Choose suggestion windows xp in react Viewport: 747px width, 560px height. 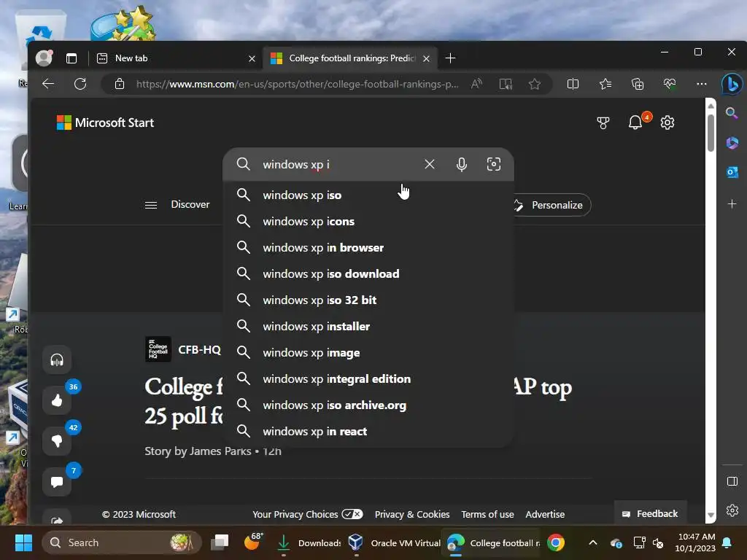[368, 432]
